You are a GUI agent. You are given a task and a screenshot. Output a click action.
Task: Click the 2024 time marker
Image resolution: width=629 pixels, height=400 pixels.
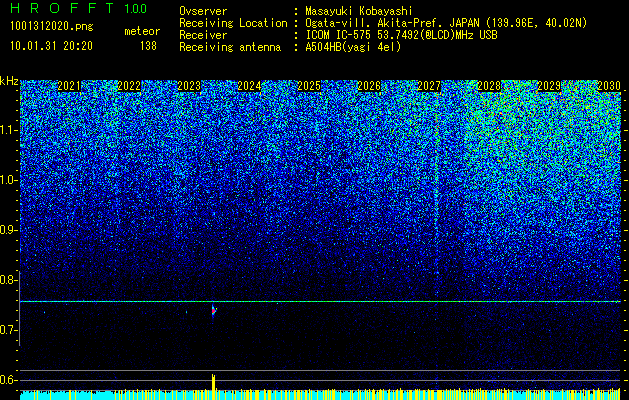(x=249, y=86)
